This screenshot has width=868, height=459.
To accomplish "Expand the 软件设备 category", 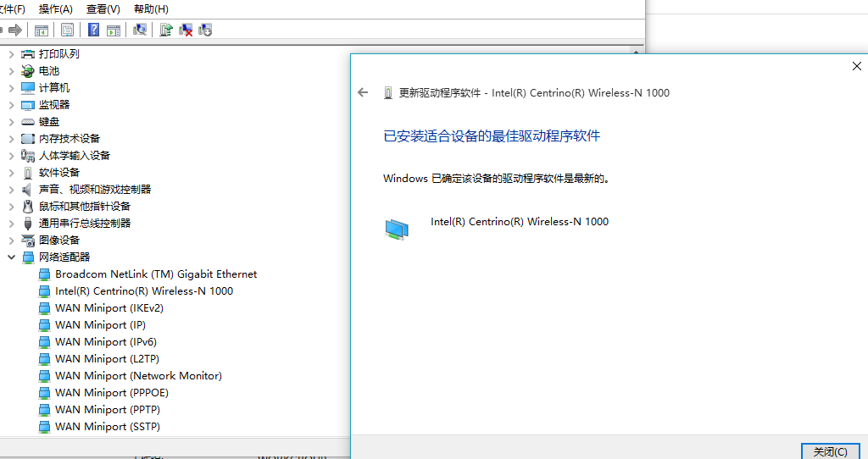I will click(x=11, y=173).
